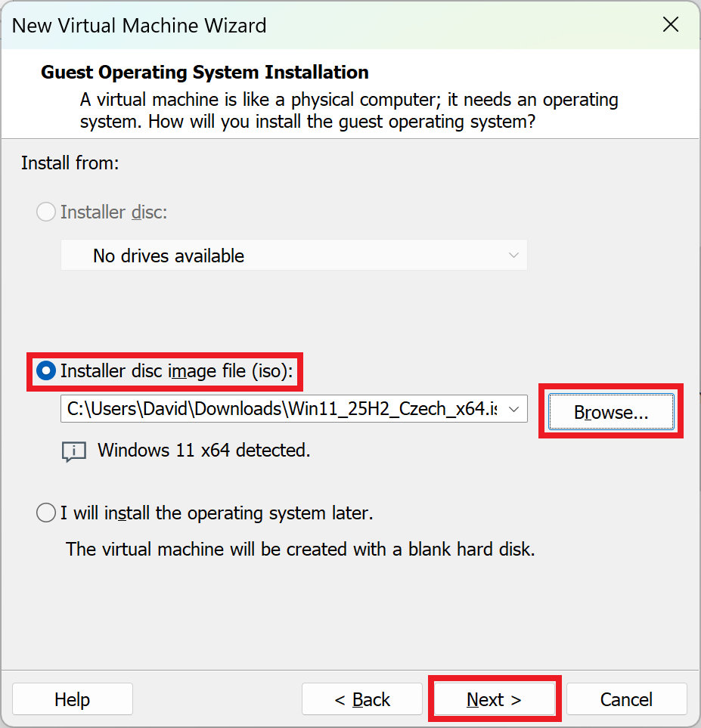The image size is (701, 728).
Task: Click the 'Install from:' label
Action: [70, 163]
